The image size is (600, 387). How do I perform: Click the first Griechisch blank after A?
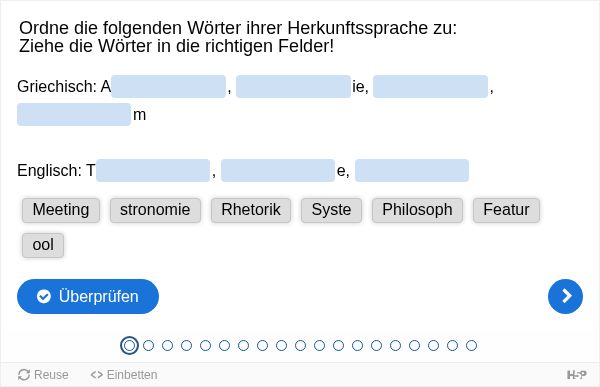pyautogui.click(x=168, y=87)
